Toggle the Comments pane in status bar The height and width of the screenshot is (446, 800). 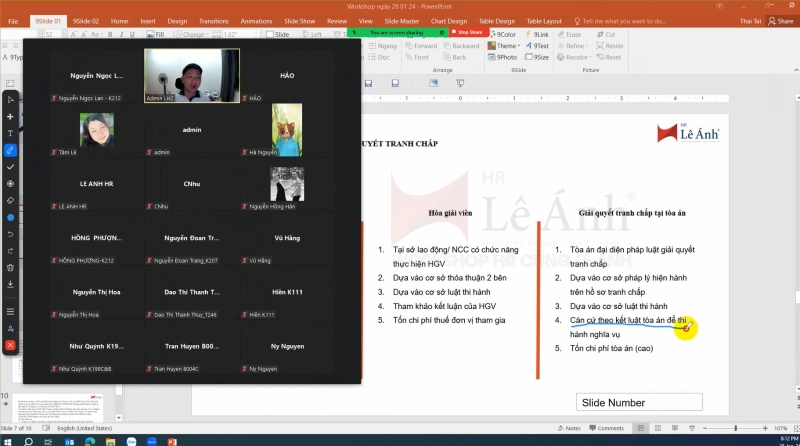608,428
